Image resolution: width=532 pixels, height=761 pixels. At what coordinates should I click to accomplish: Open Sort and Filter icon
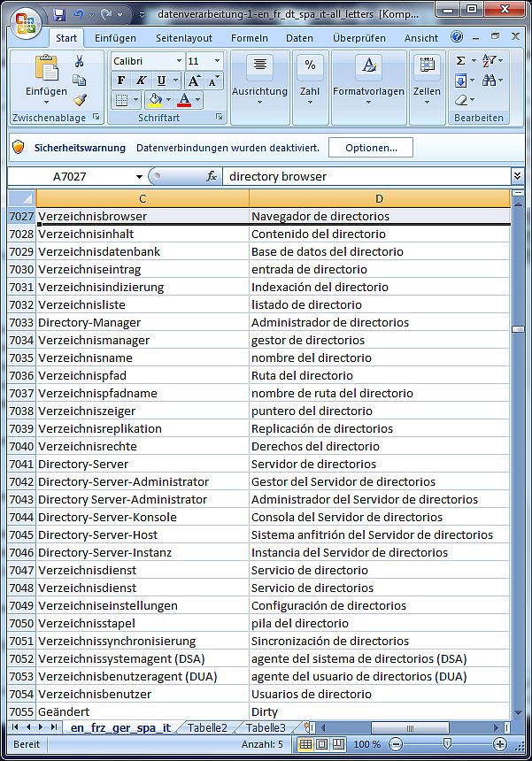489,61
